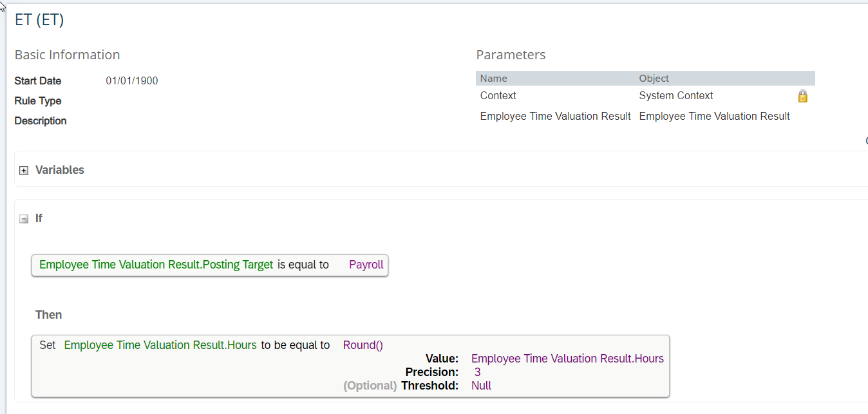Click the Precision value 3
Screen dimensions: 868x414
478,372
